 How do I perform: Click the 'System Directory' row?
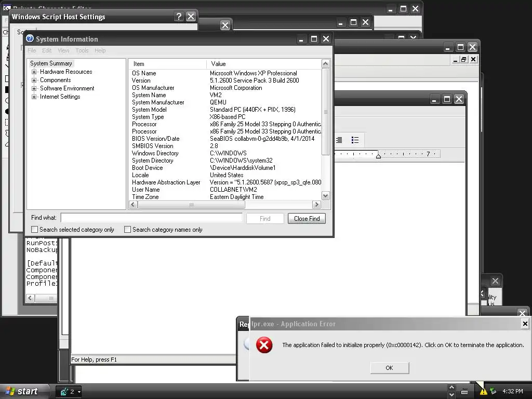pyautogui.click(x=225, y=161)
